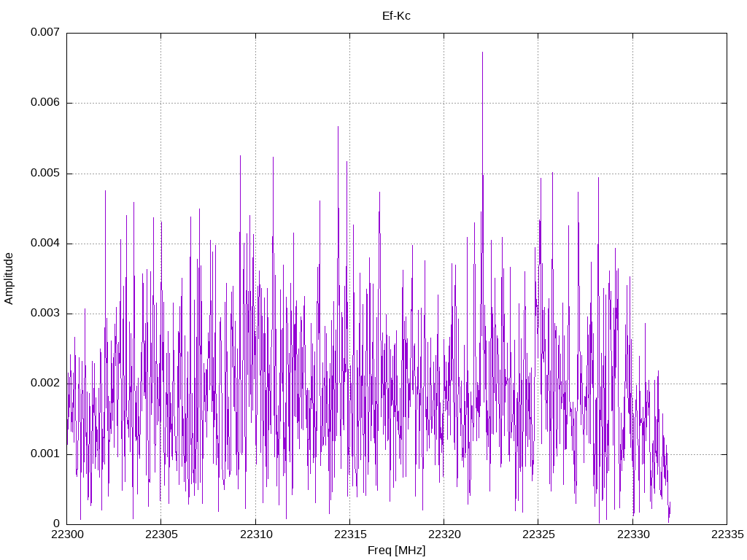Click x-axis tick label 22325
The width and height of the screenshot is (747, 560).
click(x=538, y=534)
